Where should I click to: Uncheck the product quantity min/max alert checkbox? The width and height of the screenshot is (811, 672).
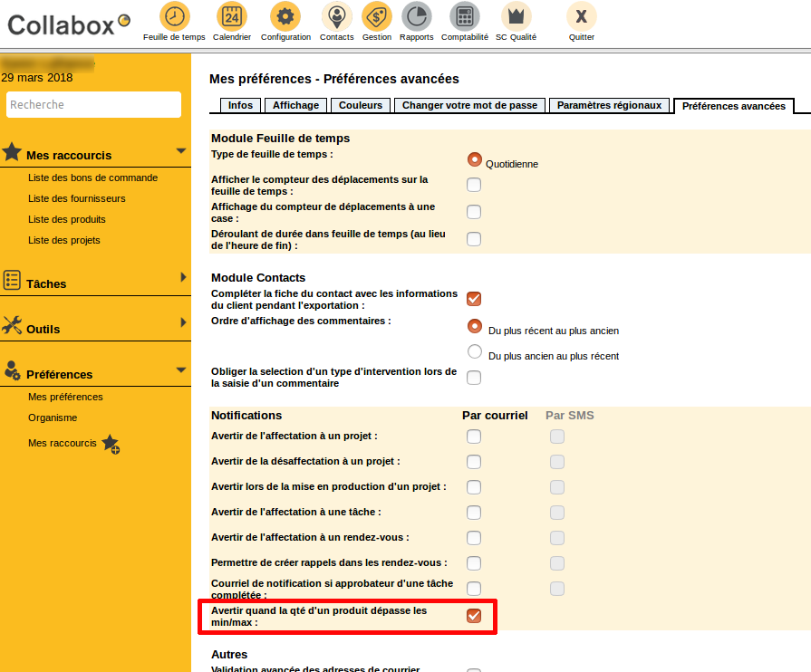(474, 617)
